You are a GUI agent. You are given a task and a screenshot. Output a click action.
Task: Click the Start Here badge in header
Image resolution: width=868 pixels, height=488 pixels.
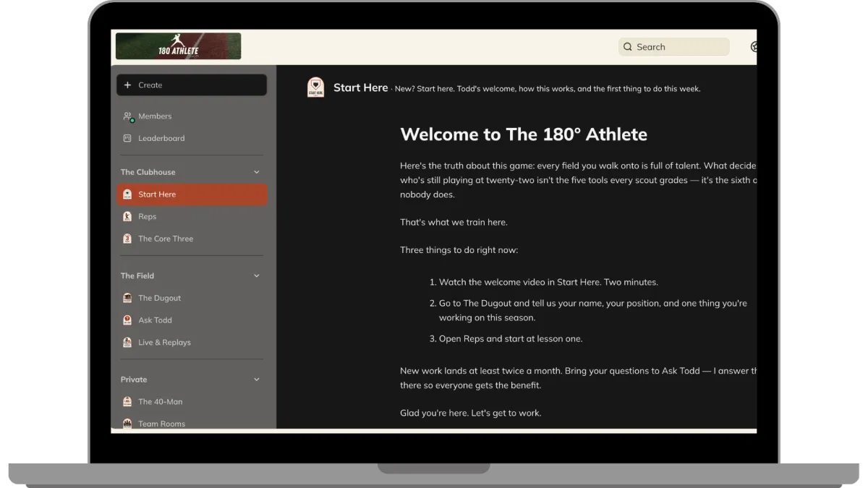[315, 87]
